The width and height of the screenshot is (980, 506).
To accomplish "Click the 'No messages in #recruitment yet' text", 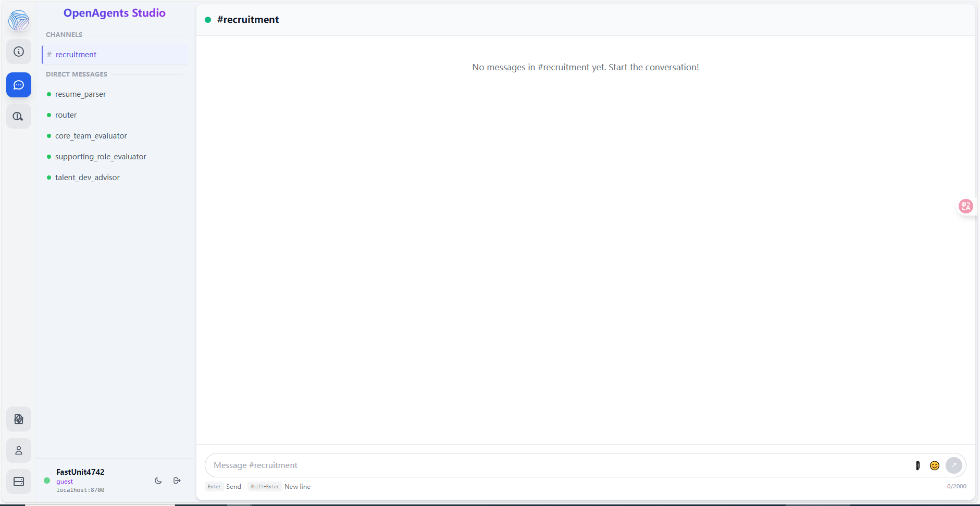I will (586, 67).
